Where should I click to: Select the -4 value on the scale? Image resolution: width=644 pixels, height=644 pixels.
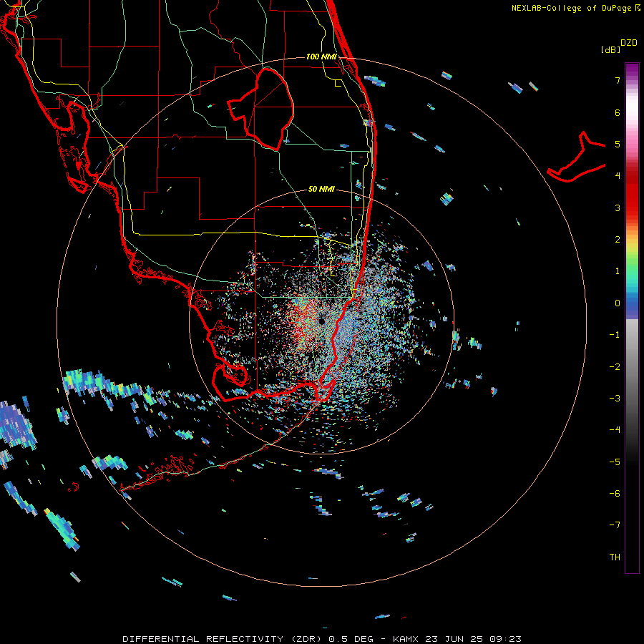pos(615,430)
